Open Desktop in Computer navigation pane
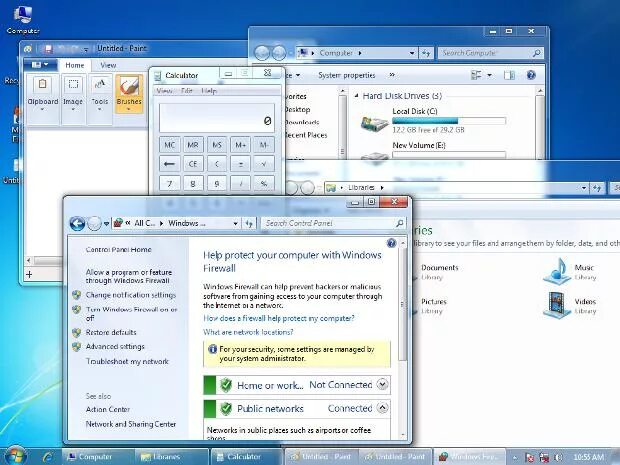The image size is (620, 465). point(297,109)
